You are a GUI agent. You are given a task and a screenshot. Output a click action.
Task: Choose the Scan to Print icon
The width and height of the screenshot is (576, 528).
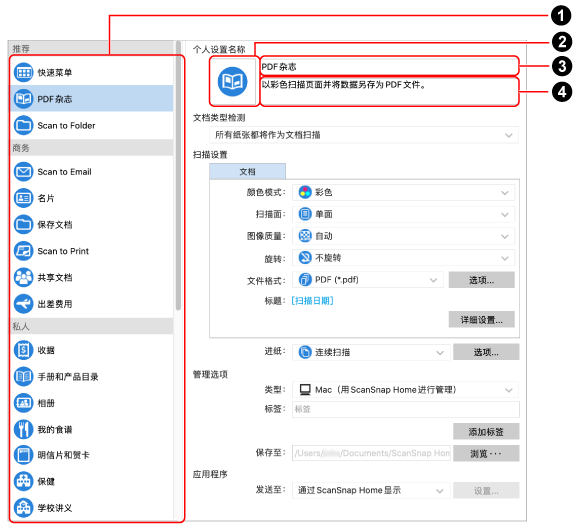pos(24,251)
